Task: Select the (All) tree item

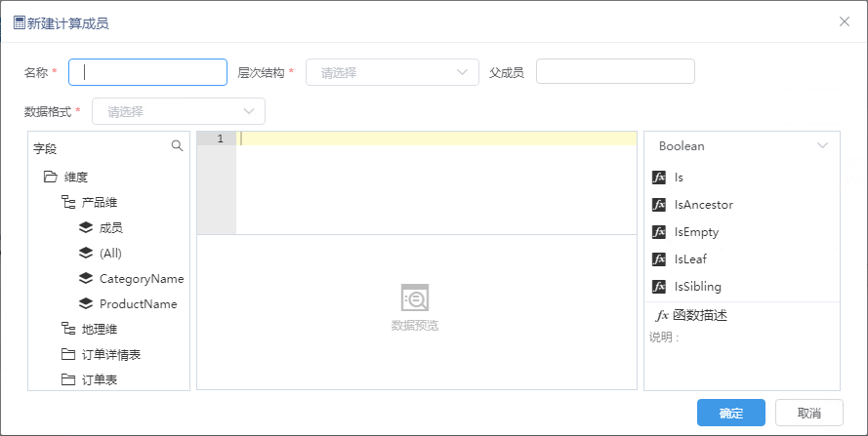Action: click(x=110, y=253)
